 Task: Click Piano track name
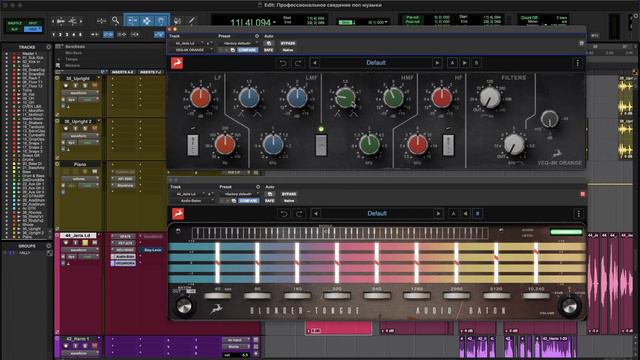pyautogui.click(x=80, y=164)
